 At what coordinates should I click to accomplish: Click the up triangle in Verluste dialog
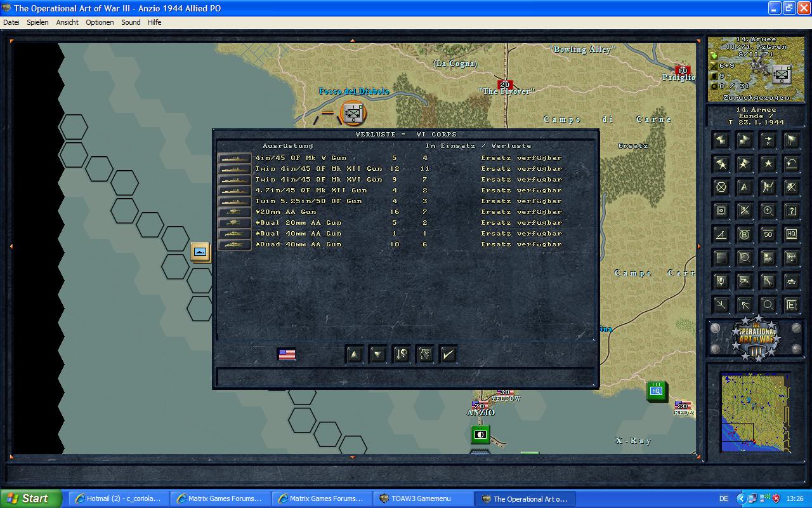[x=354, y=354]
